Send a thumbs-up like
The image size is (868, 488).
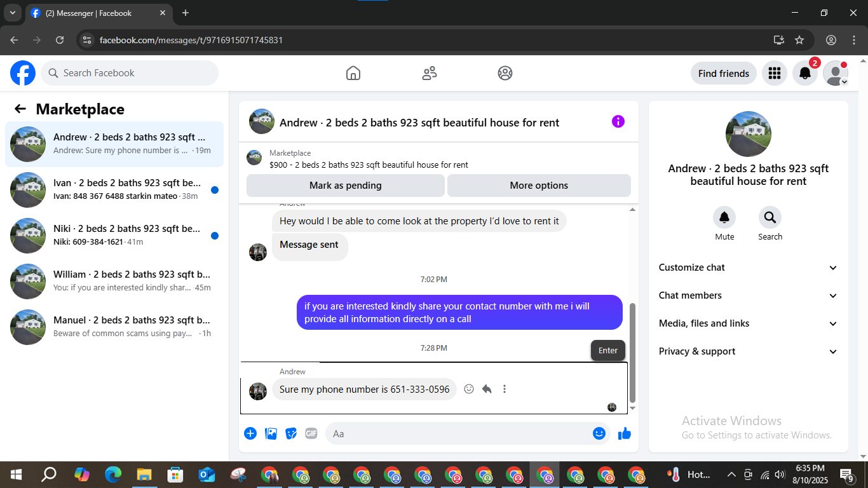(625, 433)
